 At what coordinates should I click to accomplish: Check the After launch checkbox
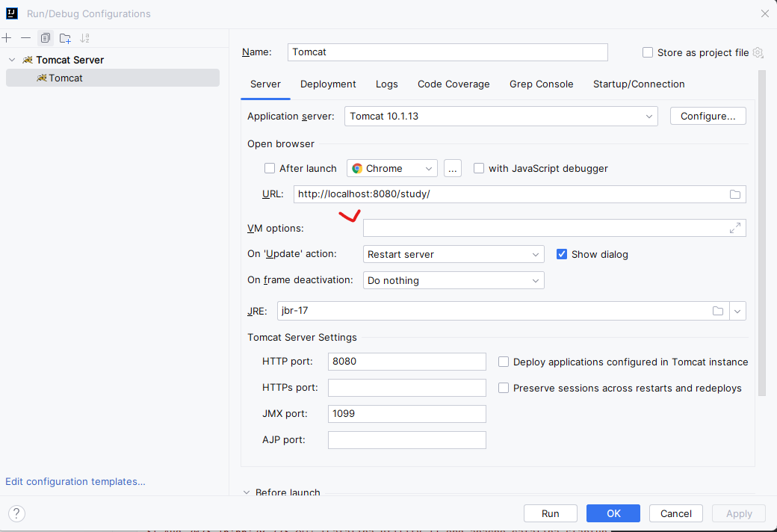(x=270, y=168)
